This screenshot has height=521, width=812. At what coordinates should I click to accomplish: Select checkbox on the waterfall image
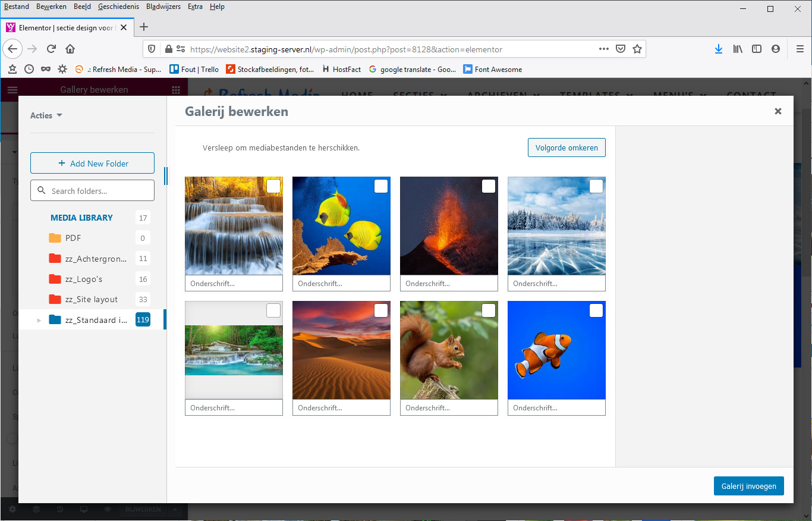click(273, 187)
